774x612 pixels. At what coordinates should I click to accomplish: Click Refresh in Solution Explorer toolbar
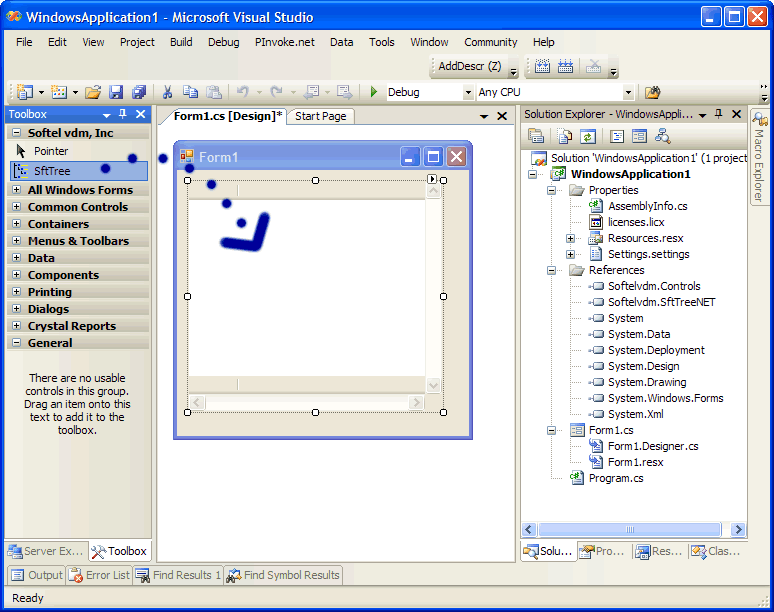589,137
